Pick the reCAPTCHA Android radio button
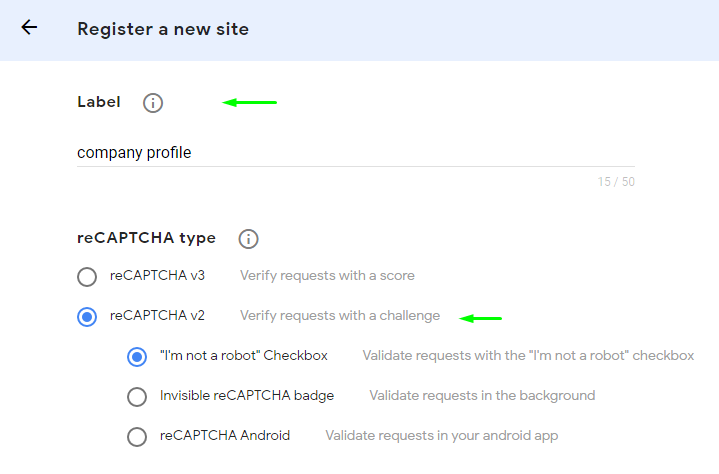Image resolution: width=719 pixels, height=474 pixels. coord(137,436)
